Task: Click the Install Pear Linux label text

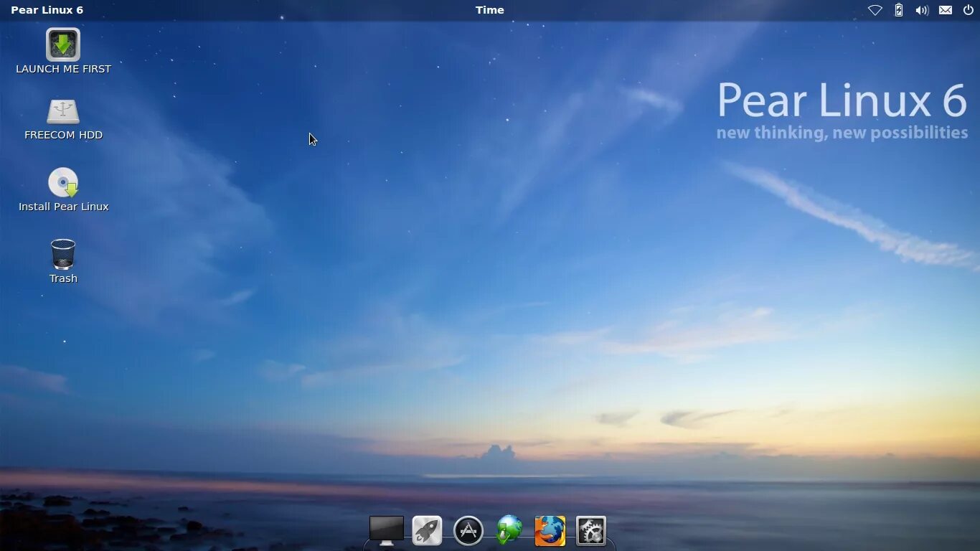Action: pyautogui.click(x=64, y=207)
